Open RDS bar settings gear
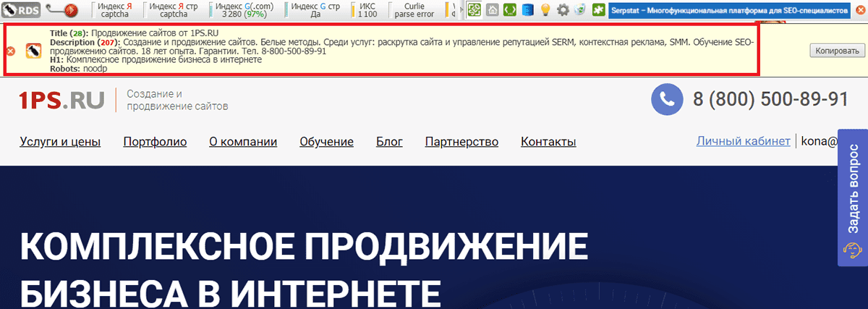Image resolution: width=868 pixels, height=309 pixels. [562, 10]
